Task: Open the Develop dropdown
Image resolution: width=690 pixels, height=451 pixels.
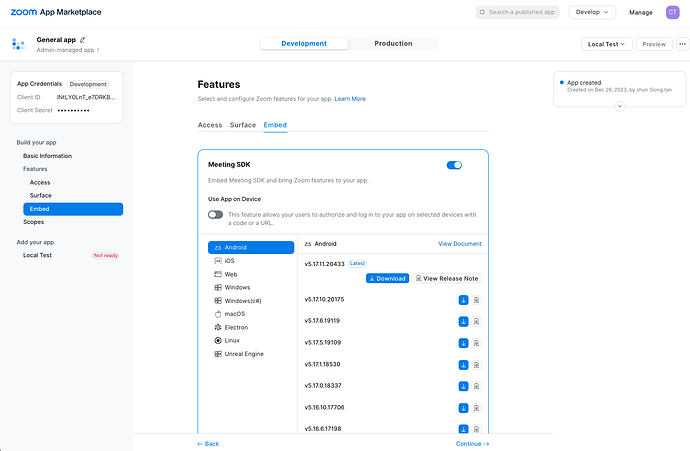Action: [592, 12]
